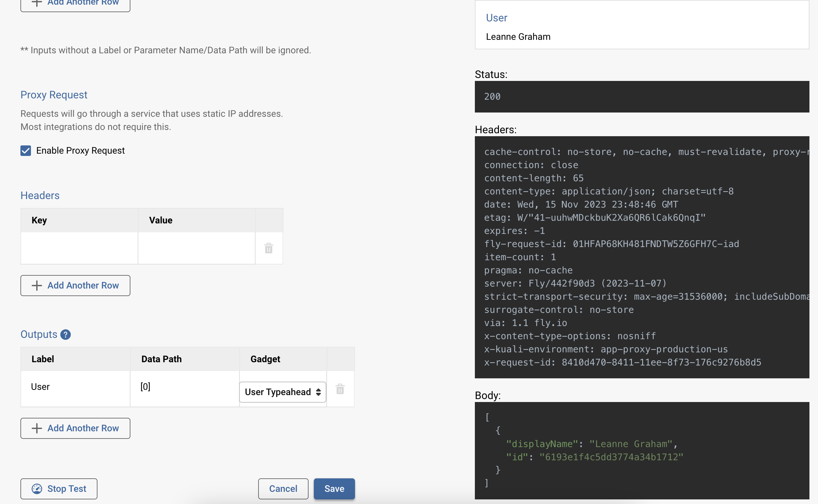The height and width of the screenshot is (504, 818).
Task: Click the stopwatch icon inside Stop Test
Action: point(37,488)
